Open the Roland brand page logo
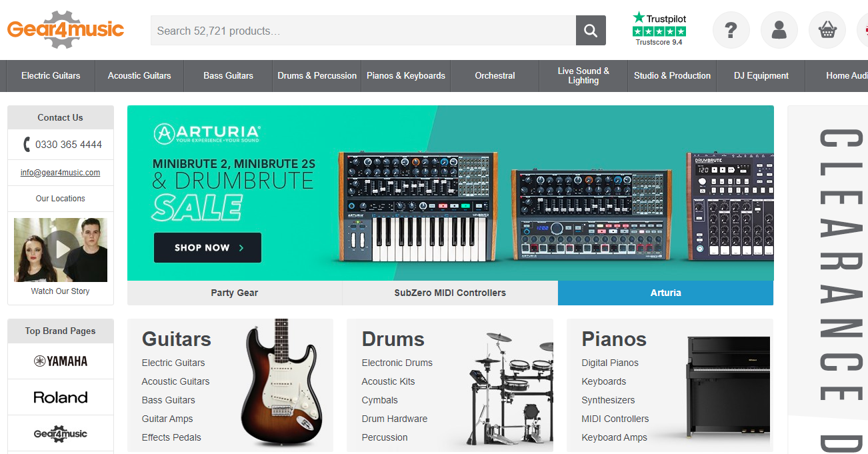 61,397
